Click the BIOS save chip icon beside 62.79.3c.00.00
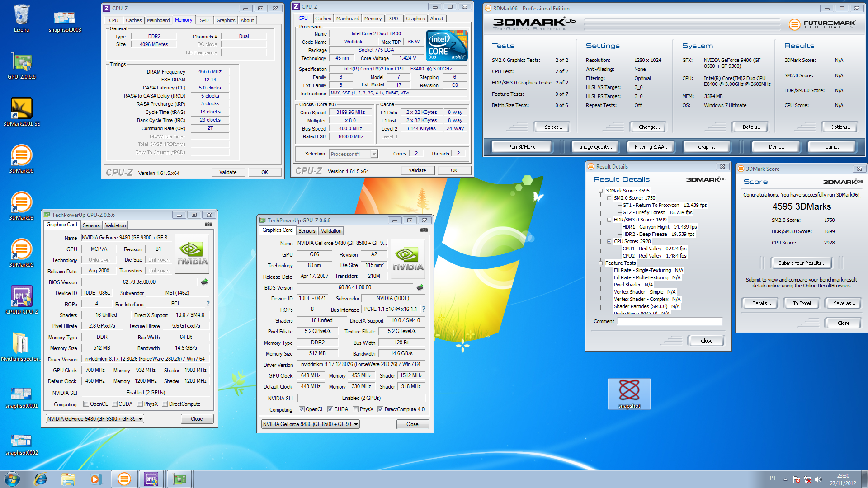This screenshot has width=868, height=488. (x=204, y=282)
